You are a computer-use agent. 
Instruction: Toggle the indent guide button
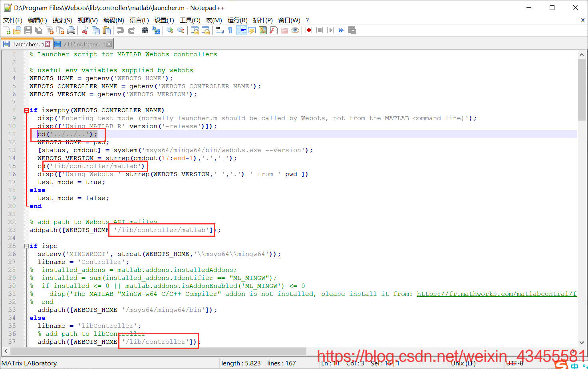click(241, 30)
